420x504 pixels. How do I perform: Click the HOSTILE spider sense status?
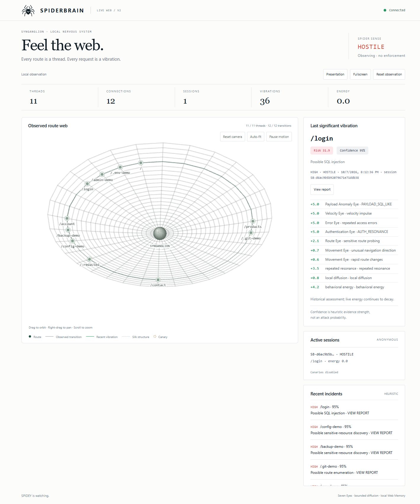point(371,47)
